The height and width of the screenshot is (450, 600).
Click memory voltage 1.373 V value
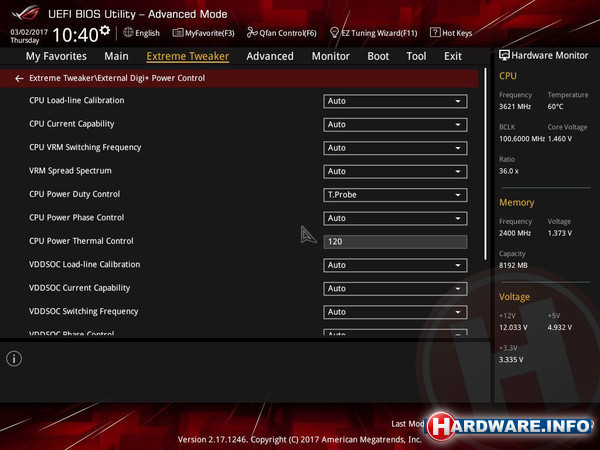tap(560, 233)
